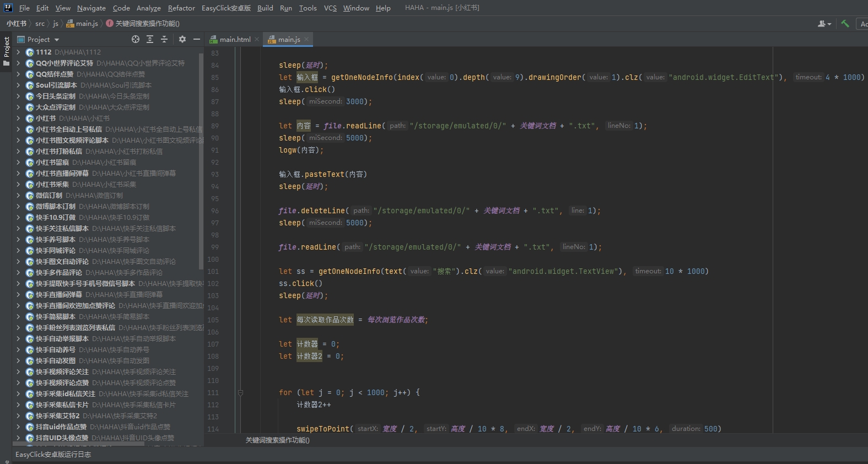Open the Window menu
Screen dimensions: 868x464
356,8
